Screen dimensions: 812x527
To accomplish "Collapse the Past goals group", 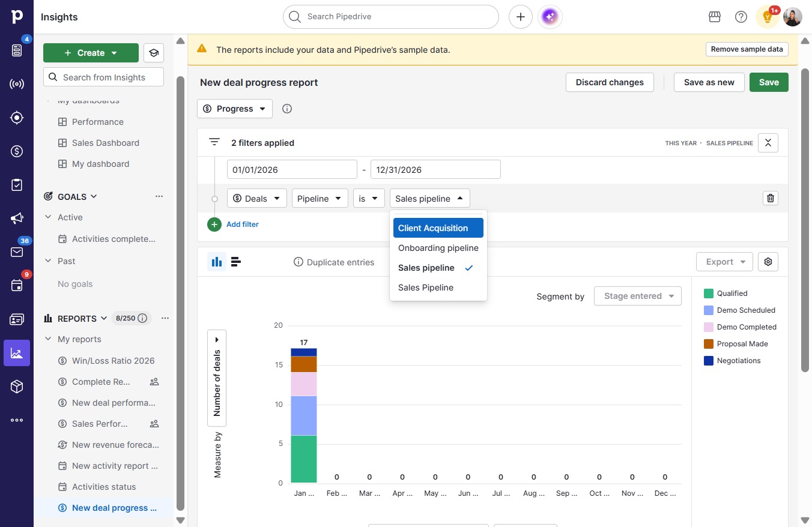I will [x=48, y=261].
